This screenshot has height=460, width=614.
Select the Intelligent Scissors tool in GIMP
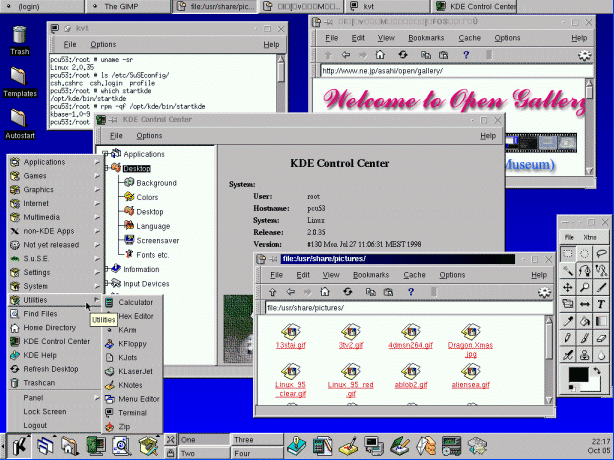(601, 271)
